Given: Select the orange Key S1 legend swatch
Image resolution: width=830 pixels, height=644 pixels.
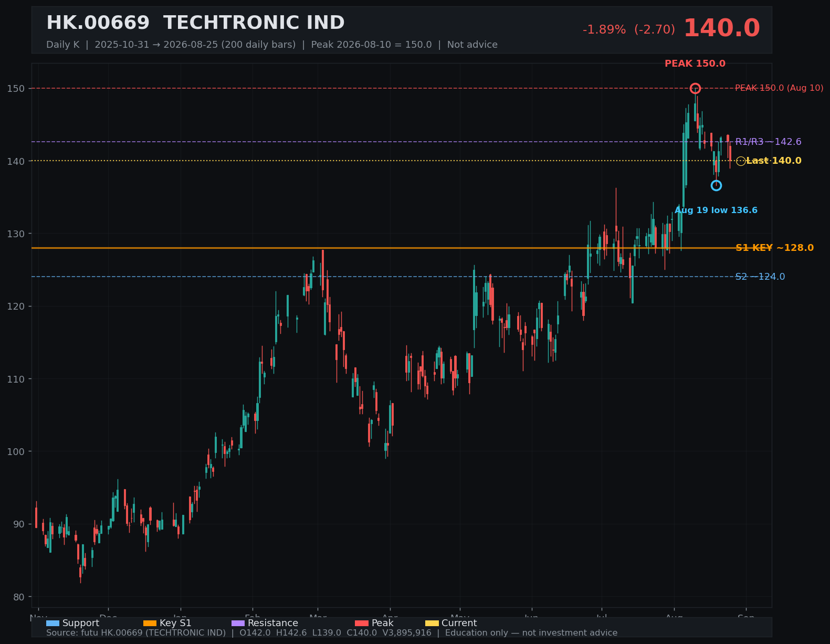Looking at the screenshot, I should (150, 623).
